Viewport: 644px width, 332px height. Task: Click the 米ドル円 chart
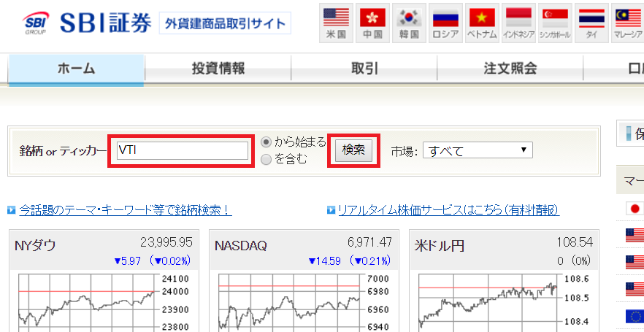[505, 301]
